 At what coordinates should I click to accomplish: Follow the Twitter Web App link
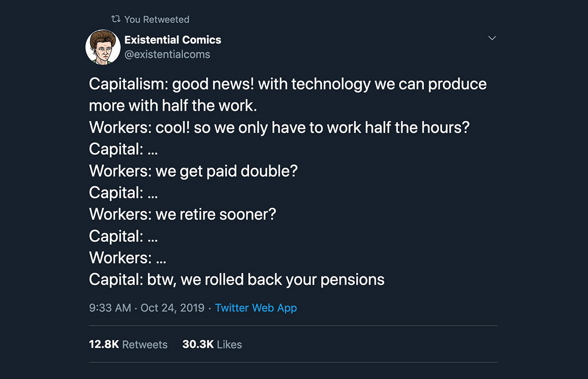[256, 308]
